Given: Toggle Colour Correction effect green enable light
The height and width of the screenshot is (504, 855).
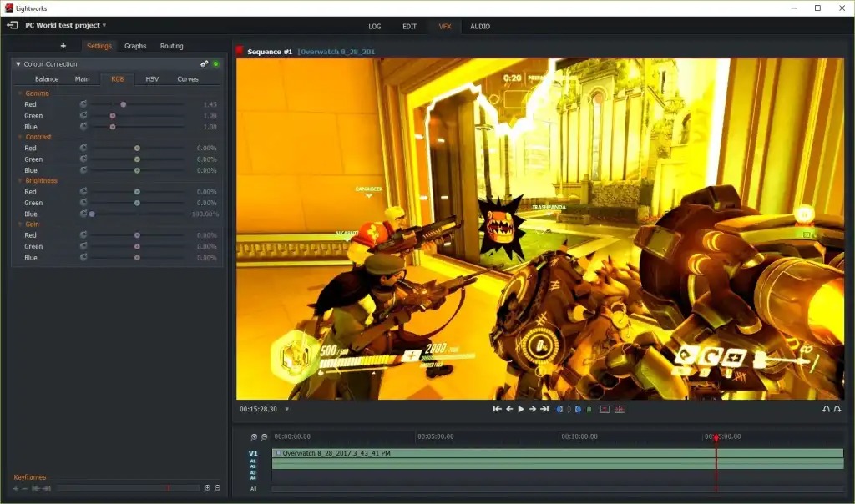Looking at the screenshot, I should click(216, 64).
